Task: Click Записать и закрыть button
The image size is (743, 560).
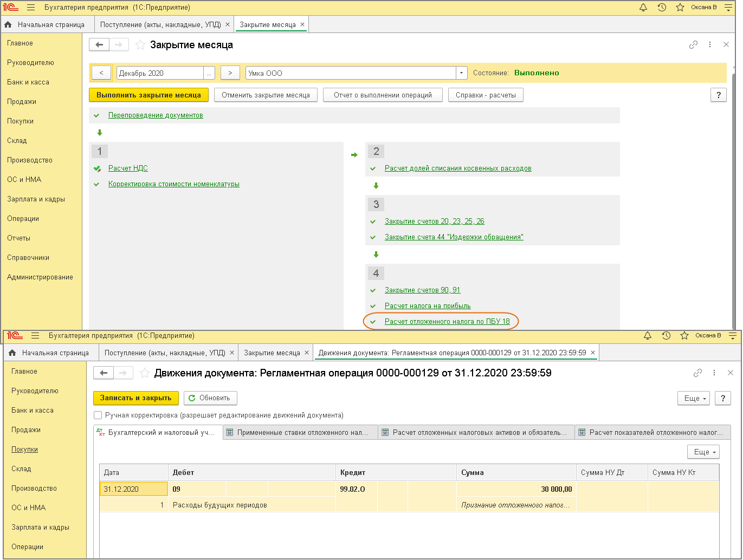Action: (x=135, y=398)
